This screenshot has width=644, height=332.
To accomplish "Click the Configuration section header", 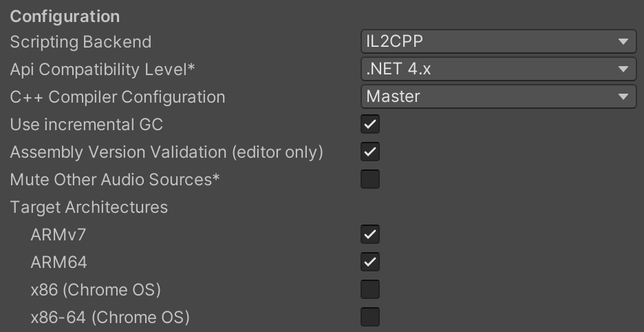I will pyautogui.click(x=65, y=16).
